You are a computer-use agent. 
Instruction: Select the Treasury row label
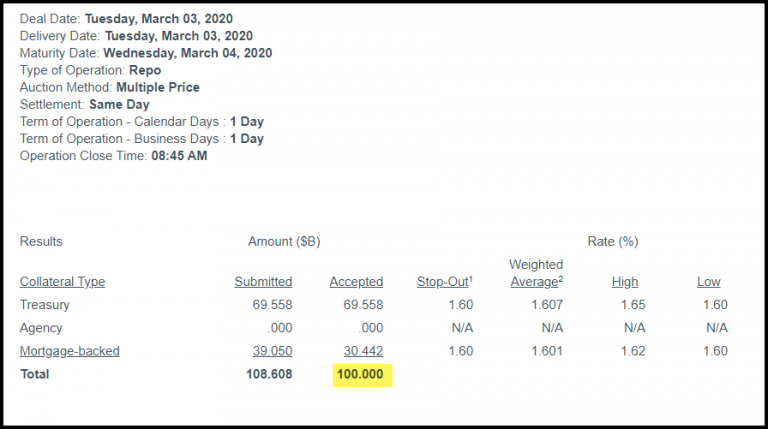point(46,305)
